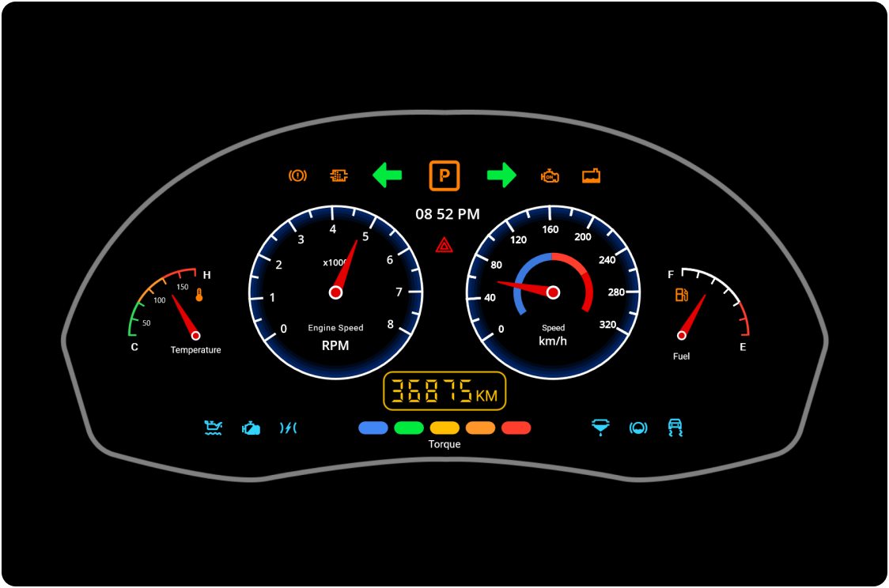Click the blue engine icon
The image size is (889, 588).
[x=251, y=428]
